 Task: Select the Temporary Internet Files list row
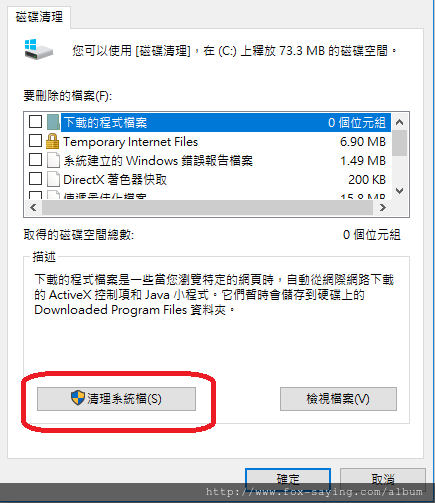tap(208, 142)
